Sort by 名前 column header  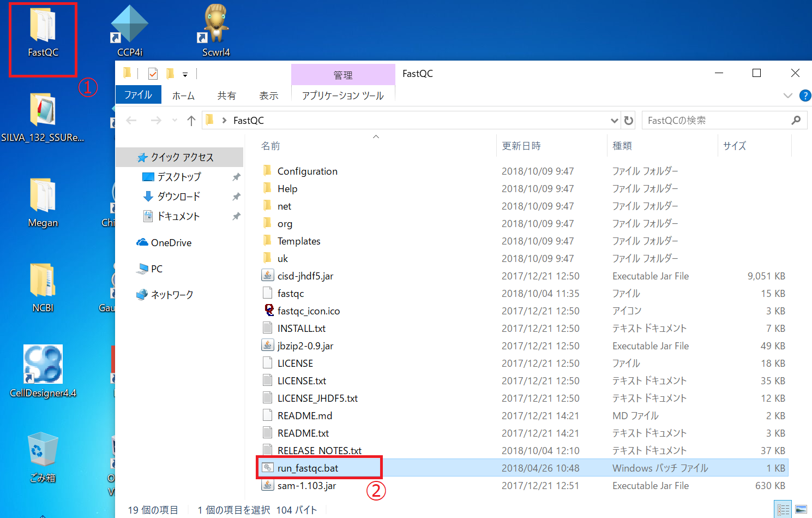[270, 146]
